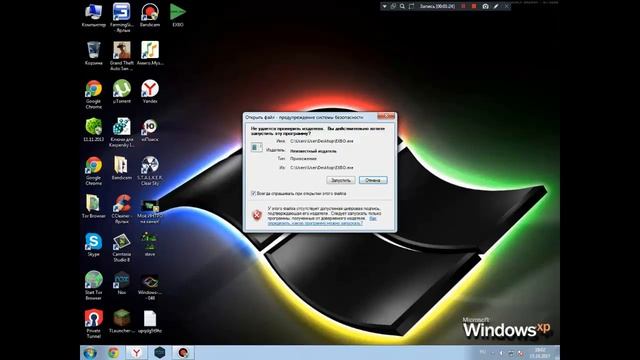This screenshot has height=360, width=640.
Task: Select the Моё ИНТРО на канал file
Action: tap(150, 211)
